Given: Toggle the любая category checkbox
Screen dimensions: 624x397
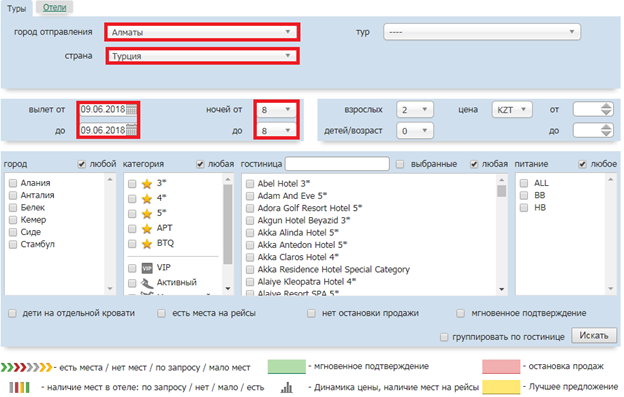Looking at the screenshot, I should (x=200, y=164).
